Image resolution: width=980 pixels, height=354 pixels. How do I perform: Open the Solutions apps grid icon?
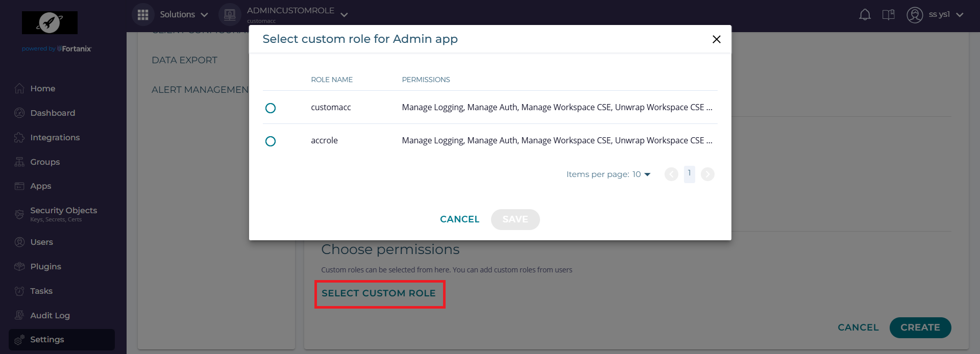click(143, 15)
